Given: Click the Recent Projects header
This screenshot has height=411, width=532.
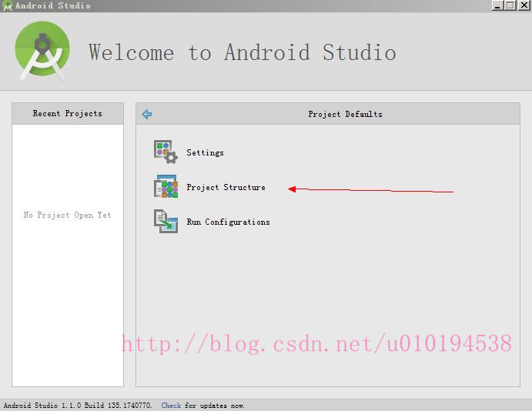Looking at the screenshot, I should (68, 114).
